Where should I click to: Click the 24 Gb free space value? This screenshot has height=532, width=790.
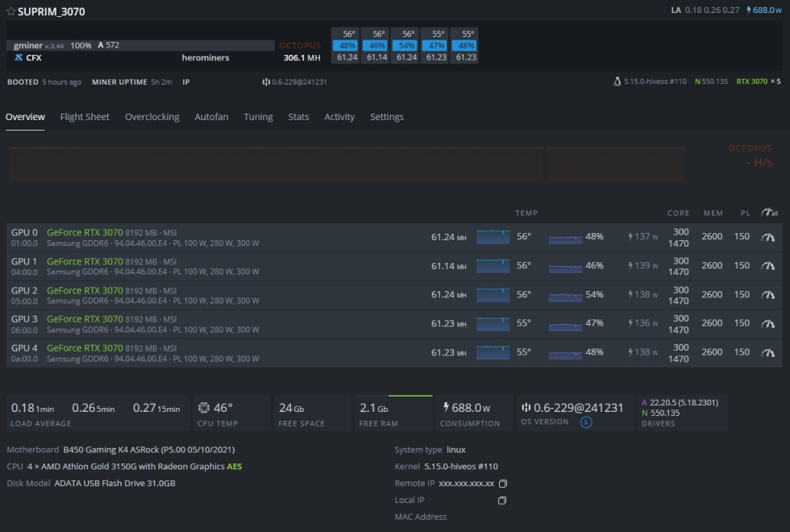(291, 408)
